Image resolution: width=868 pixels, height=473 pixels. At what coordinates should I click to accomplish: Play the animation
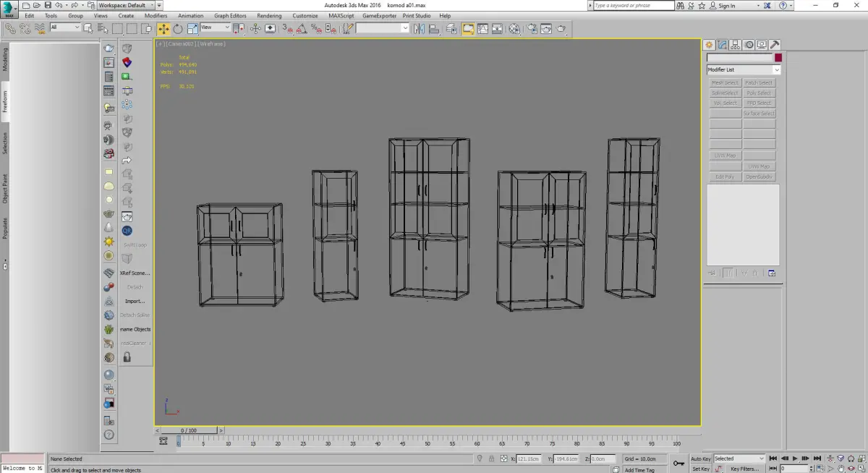(795, 459)
